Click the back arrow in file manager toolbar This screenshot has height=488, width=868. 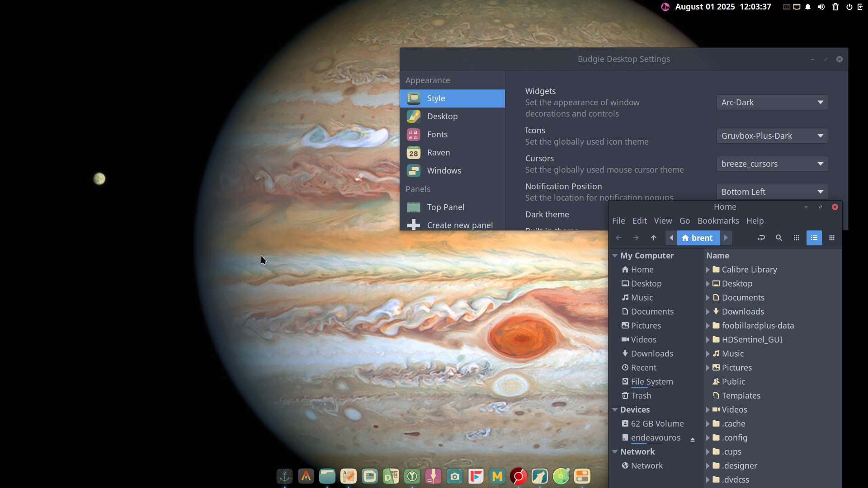(x=618, y=238)
